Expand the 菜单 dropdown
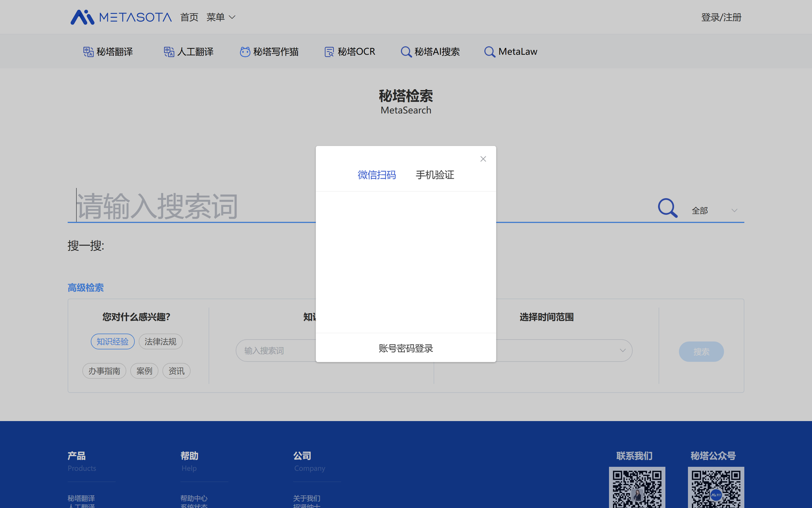The height and width of the screenshot is (508, 812). [221, 17]
